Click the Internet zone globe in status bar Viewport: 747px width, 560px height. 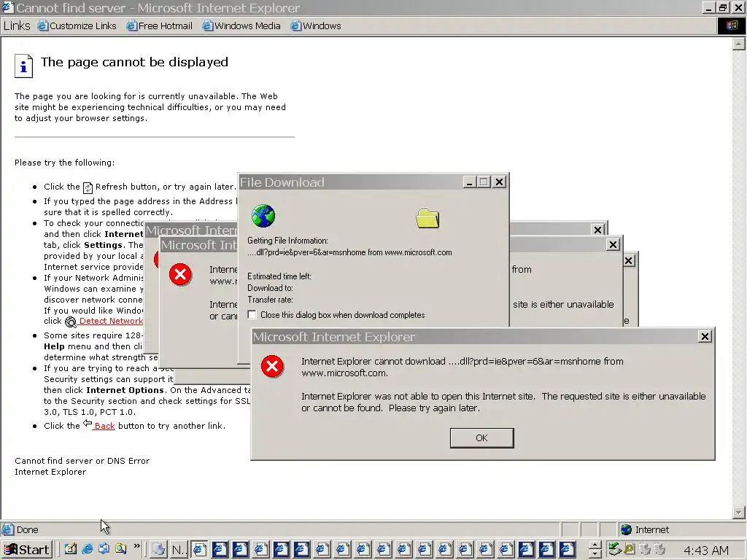tap(627, 529)
